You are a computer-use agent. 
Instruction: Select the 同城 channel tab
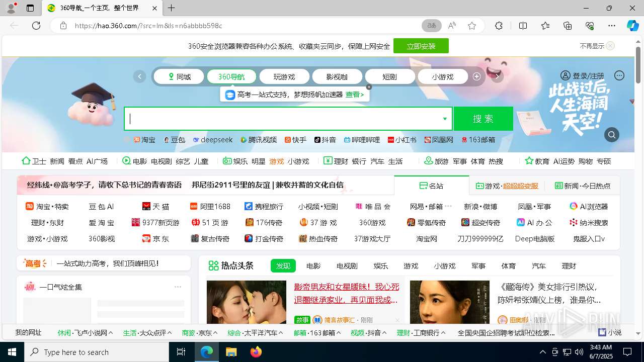coord(179,76)
